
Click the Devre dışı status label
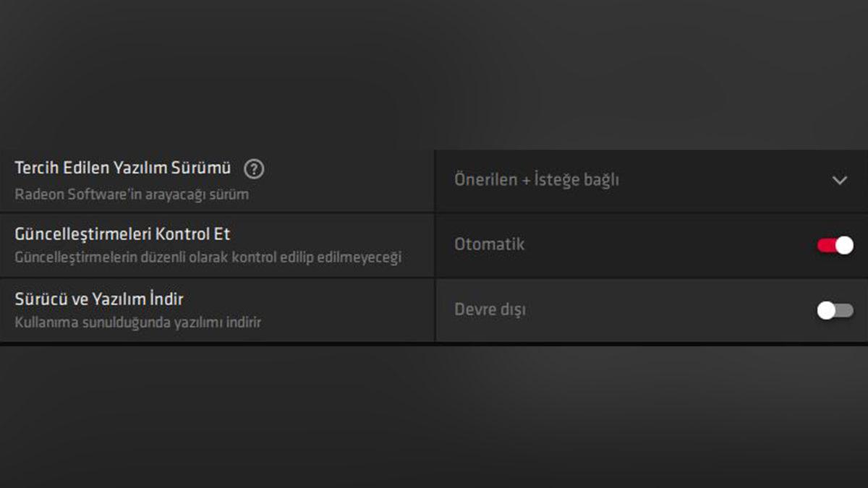[490, 309]
